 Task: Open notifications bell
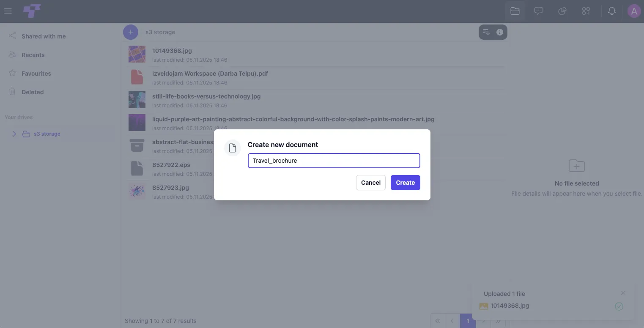click(611, 11)
